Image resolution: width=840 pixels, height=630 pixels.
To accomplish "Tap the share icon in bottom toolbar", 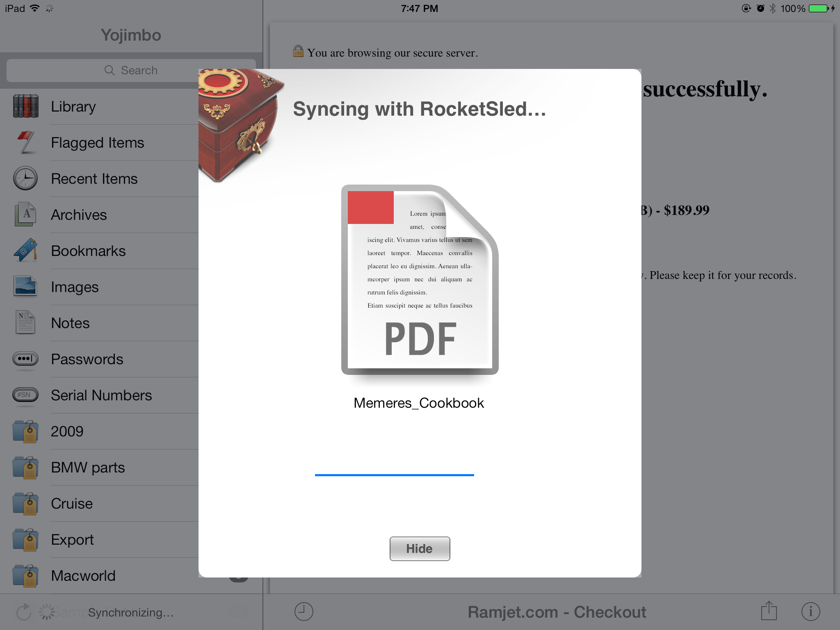I will 769,611.
